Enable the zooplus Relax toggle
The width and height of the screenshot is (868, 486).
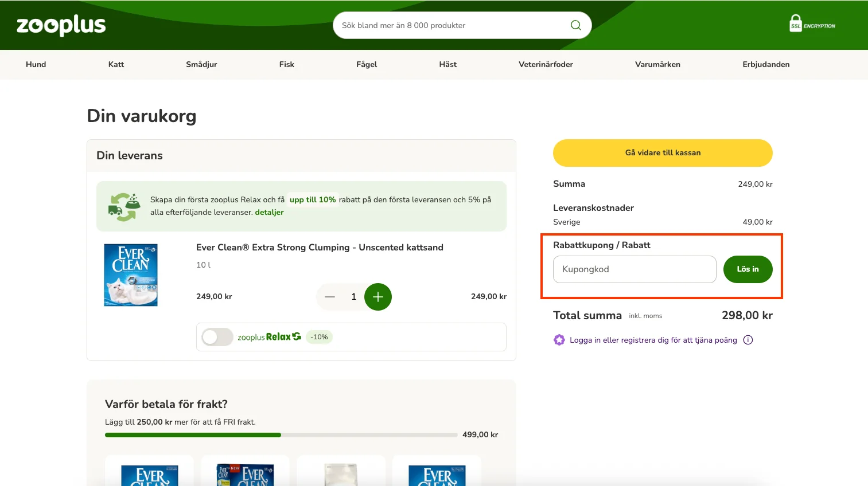(x=217, y=337)
